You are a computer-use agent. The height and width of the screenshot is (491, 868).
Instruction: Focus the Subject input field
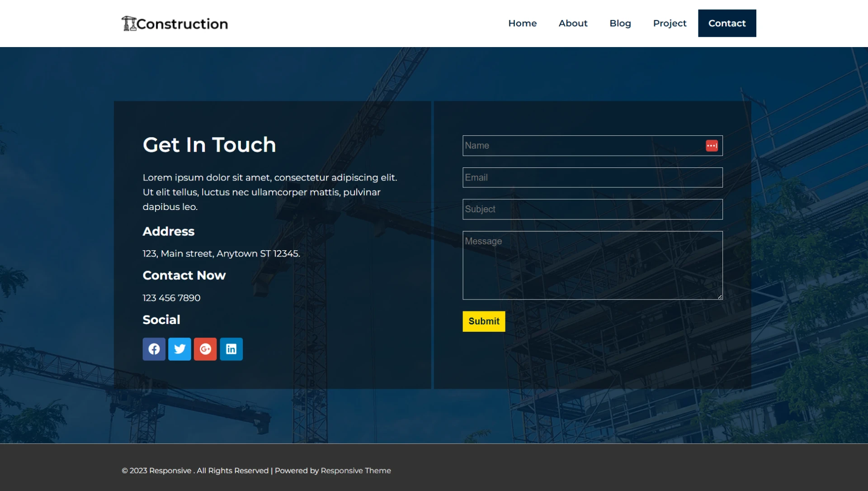point(592,209)
